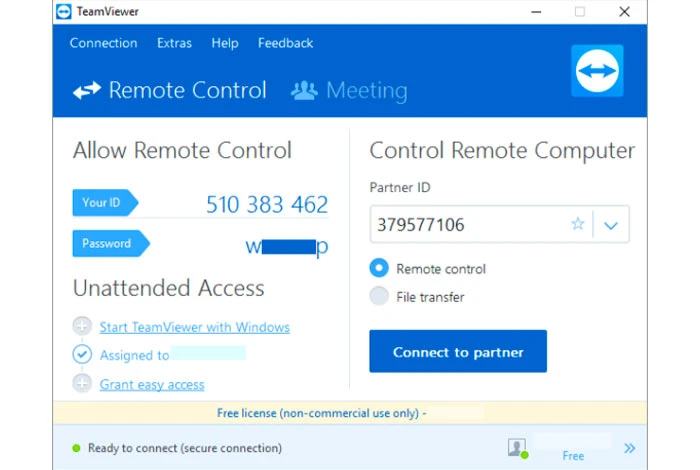Minimize the TeamViewer window
The height and width of the screenshot is (470, 700).
(x=536, y=12)
